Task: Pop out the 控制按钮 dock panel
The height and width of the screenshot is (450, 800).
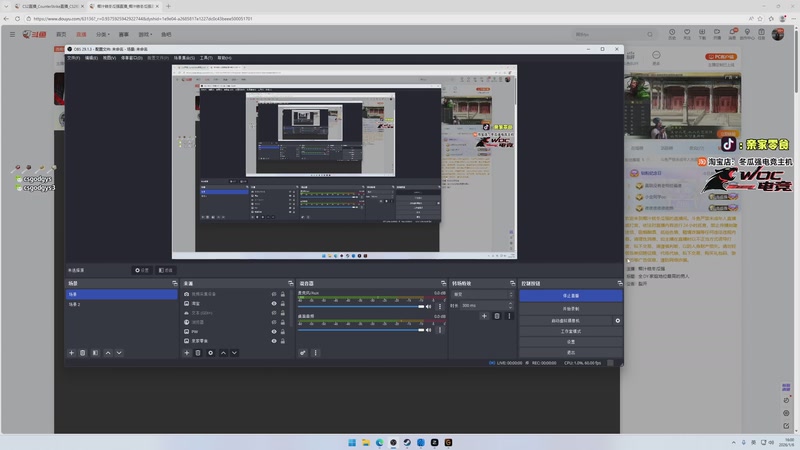Action: pyautogui.click(x=620, y=283)
